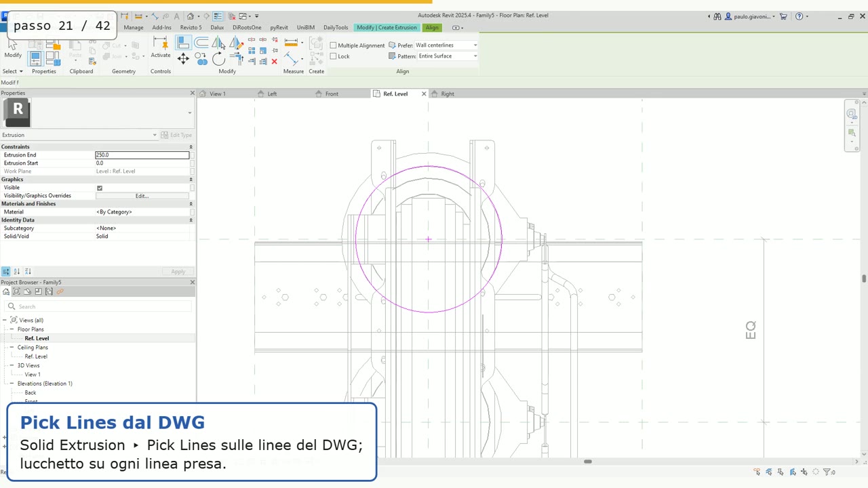Open the Add-Ins ribbon tab
Screen dimensions: 868x488
[161, 28]
